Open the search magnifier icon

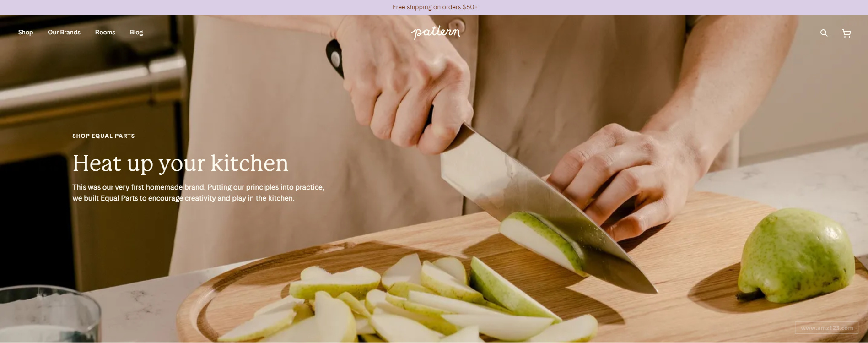coord(824,33)
